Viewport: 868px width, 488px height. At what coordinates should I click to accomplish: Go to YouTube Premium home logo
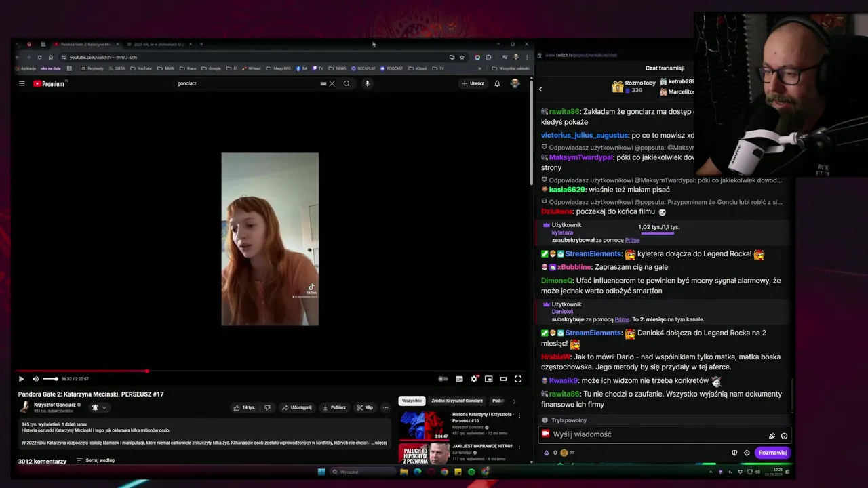tap(49, 83)
